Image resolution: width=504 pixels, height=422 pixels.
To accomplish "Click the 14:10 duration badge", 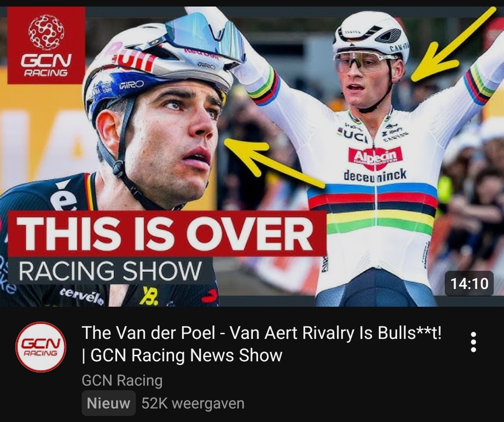I will point(469,284).
